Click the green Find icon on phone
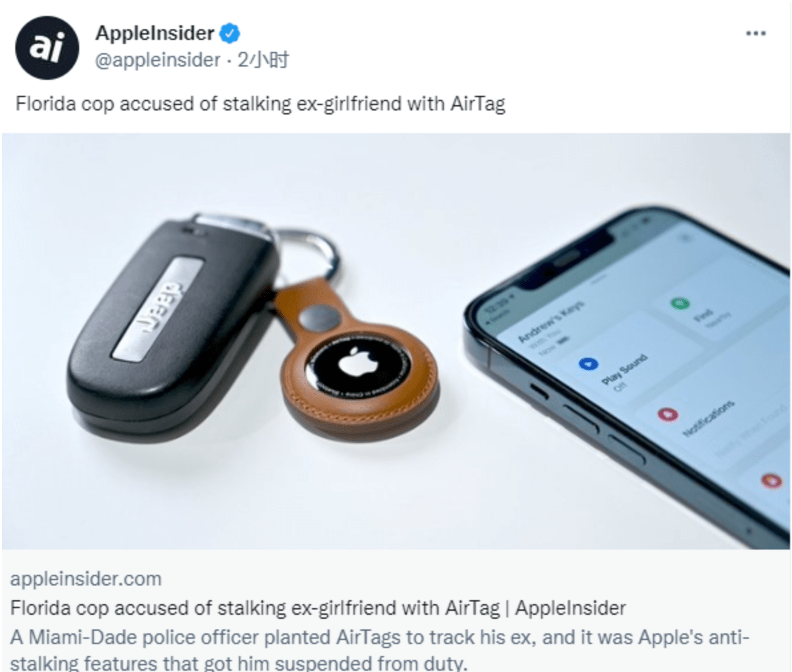 [680, 303]
